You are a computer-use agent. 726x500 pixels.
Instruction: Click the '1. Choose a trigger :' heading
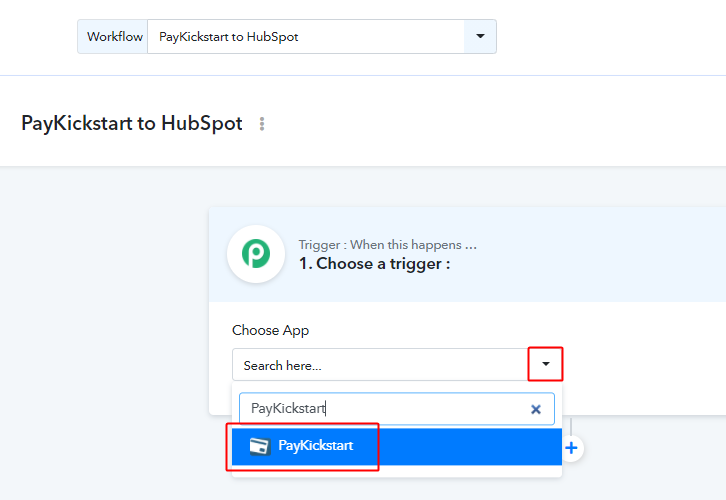tap(375, 264)
